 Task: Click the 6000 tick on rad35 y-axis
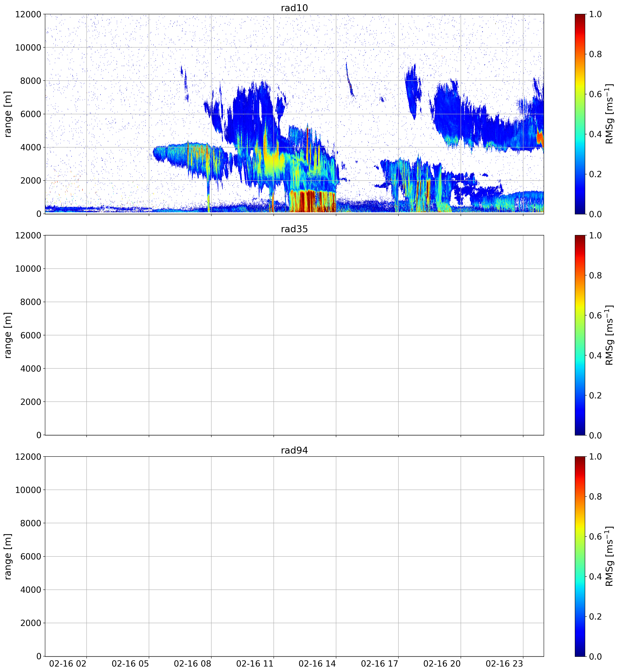tap(31, 335)
